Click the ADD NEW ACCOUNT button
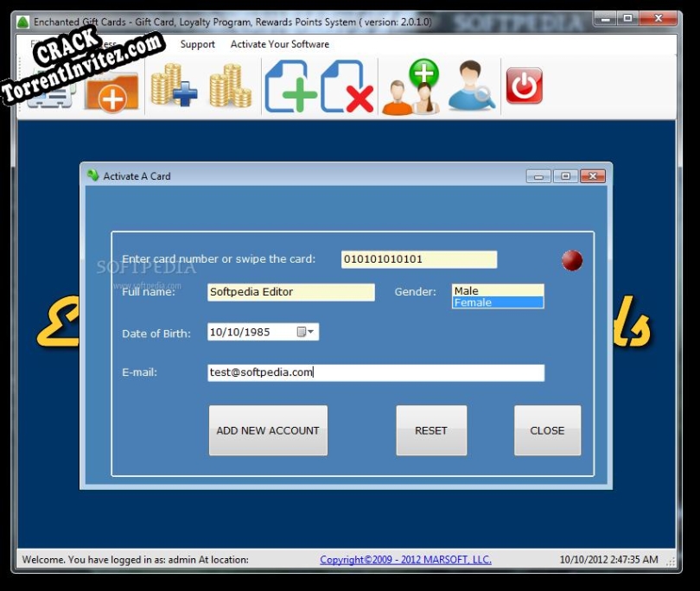700x591 pixels. (268, 430)
